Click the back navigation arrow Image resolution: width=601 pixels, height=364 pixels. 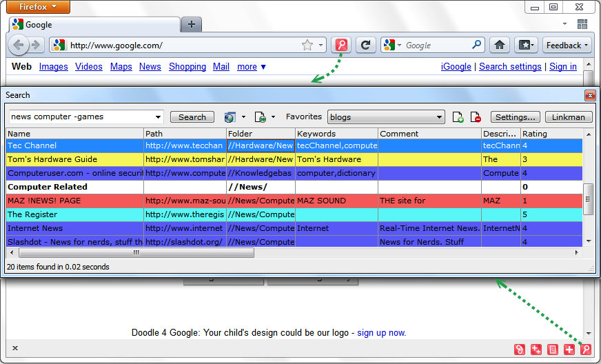[18, 45]
